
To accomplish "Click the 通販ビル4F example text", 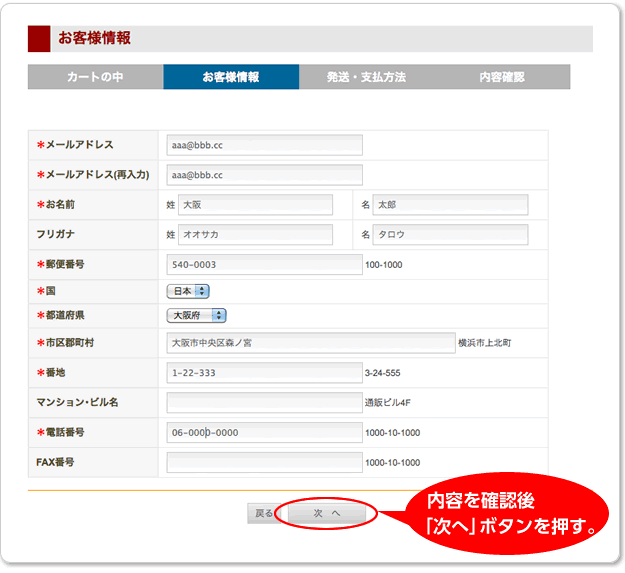I will click(387, 403).
